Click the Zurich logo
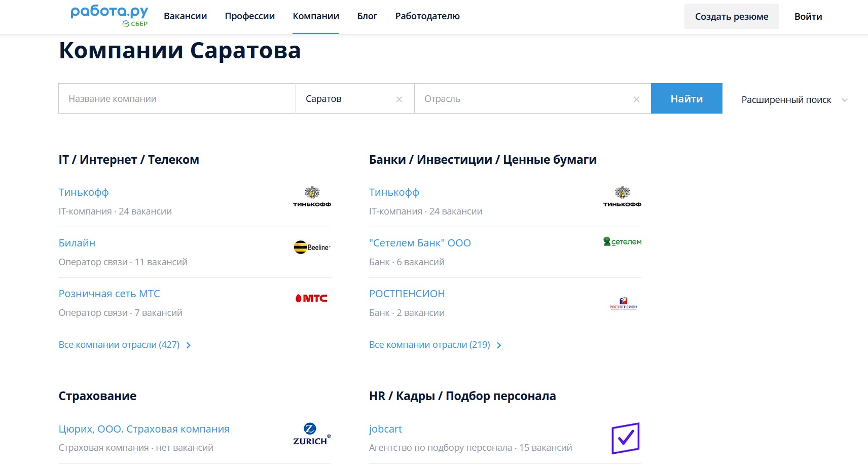868x466 pixels. [312, 434]
